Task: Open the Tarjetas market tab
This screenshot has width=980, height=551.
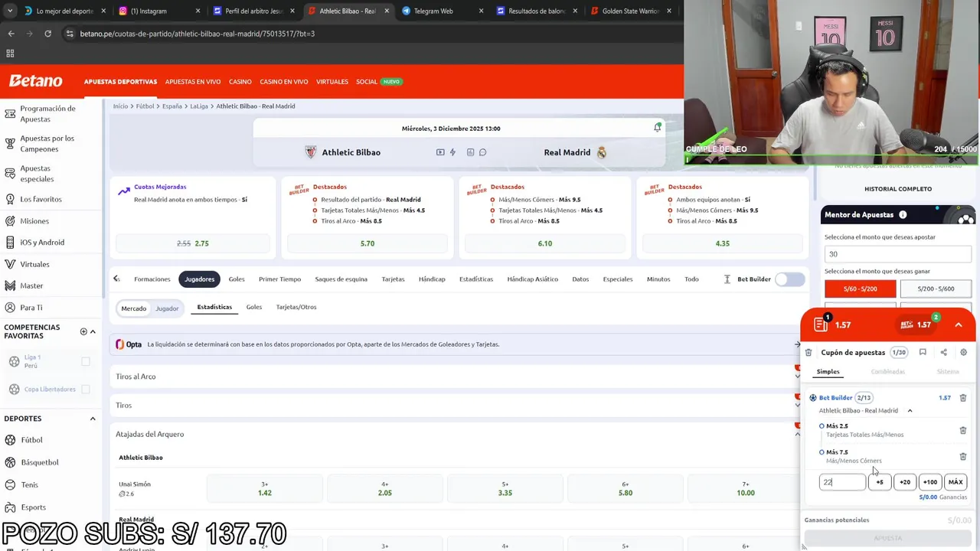Action: (x=393, y=279)
